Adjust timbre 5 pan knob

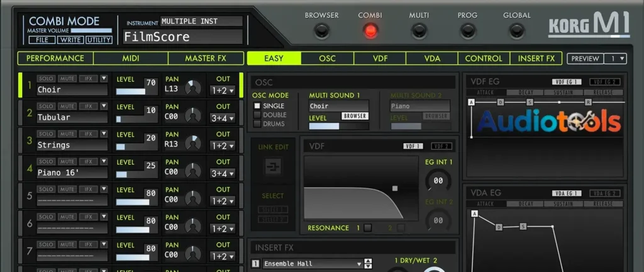point(192,199)
